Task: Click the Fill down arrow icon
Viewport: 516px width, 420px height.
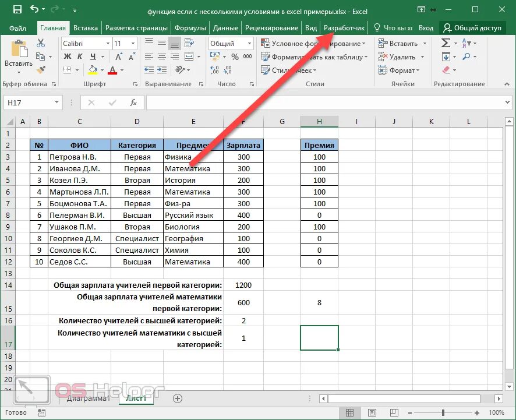Action: (446, 57)
